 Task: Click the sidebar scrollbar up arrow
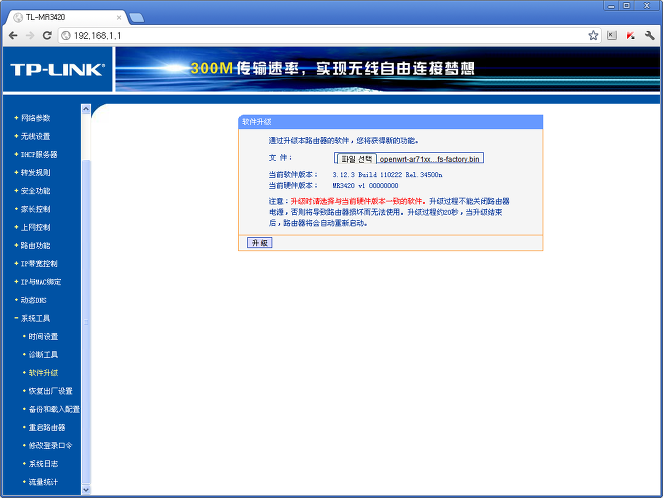pyautogui.click(x=86, y=109)
